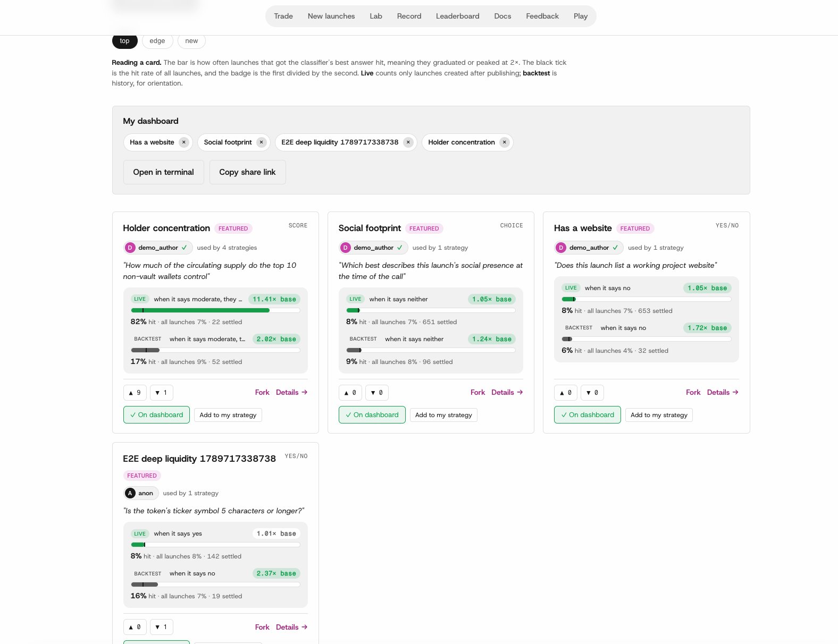Add Has a website to my strategy

pos(659,415)
